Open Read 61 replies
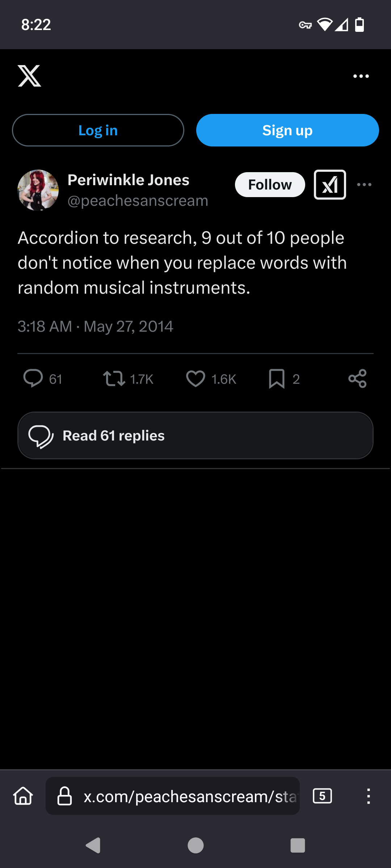 [x=195, y=435]
